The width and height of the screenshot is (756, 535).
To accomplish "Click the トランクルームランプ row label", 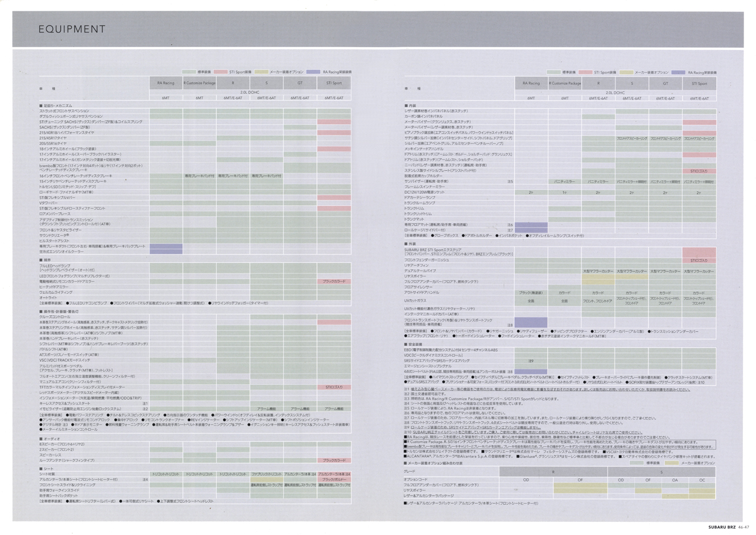I will tap(420, 203).
